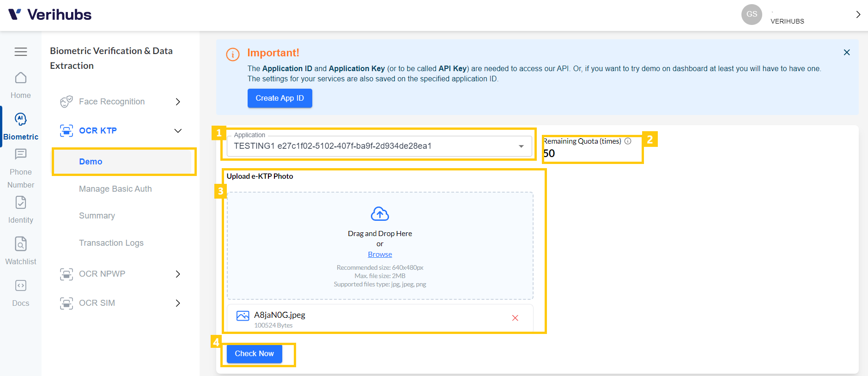This screenshot has width=868, height=376.
Task: Click the OCR NPWP scanner icon
Action: (67, 274)
